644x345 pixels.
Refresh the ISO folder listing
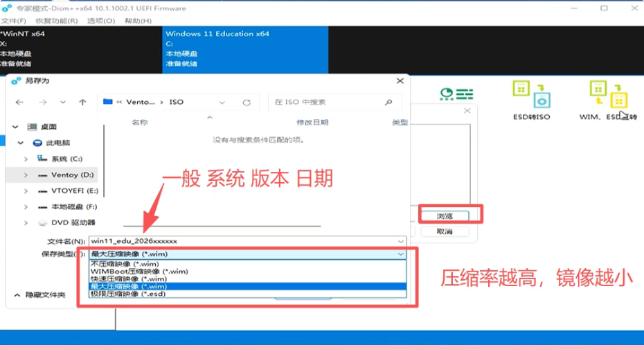tap(247, 103)
